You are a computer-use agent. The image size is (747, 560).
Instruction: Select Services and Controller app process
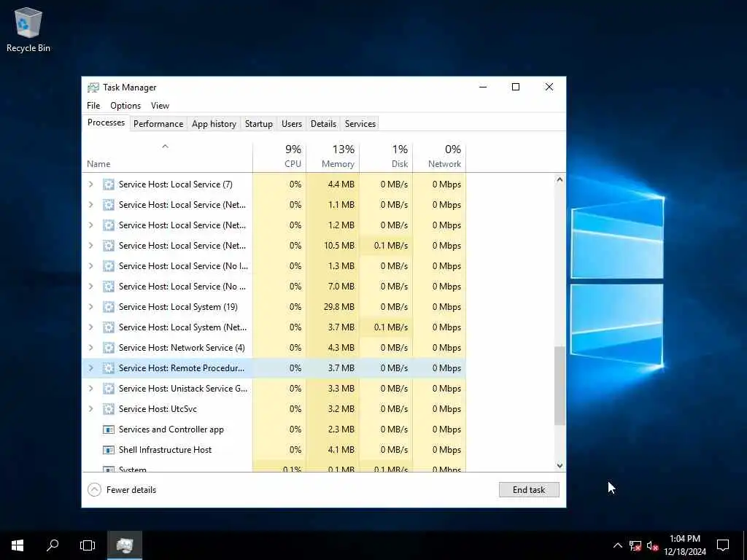[x=171, y=429]
